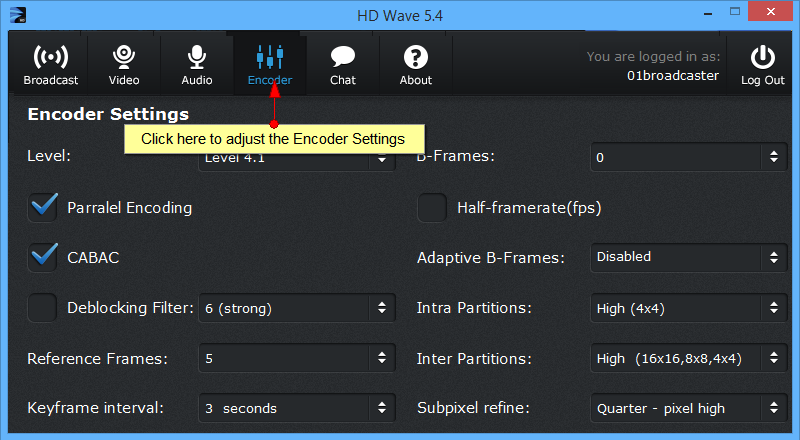
Task: Enable the Half-framerate(fps) checkbox
Action: pyautogui.click(x=432, y=207)
